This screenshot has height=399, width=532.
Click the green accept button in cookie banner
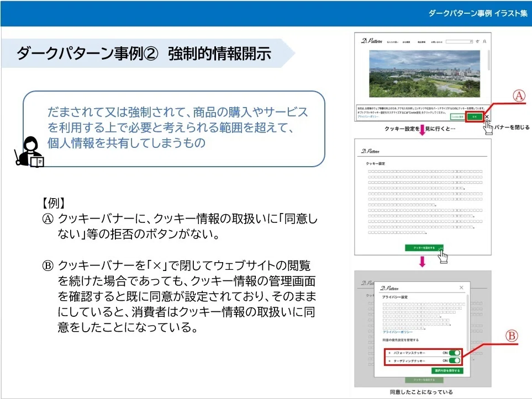[475, 116]
